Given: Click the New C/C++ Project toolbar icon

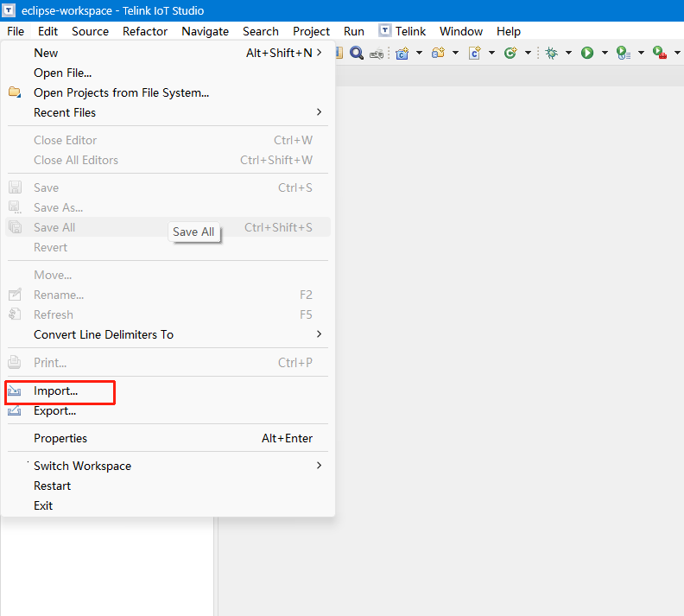Looking at the screenshot, I should [x=402, y=53].
